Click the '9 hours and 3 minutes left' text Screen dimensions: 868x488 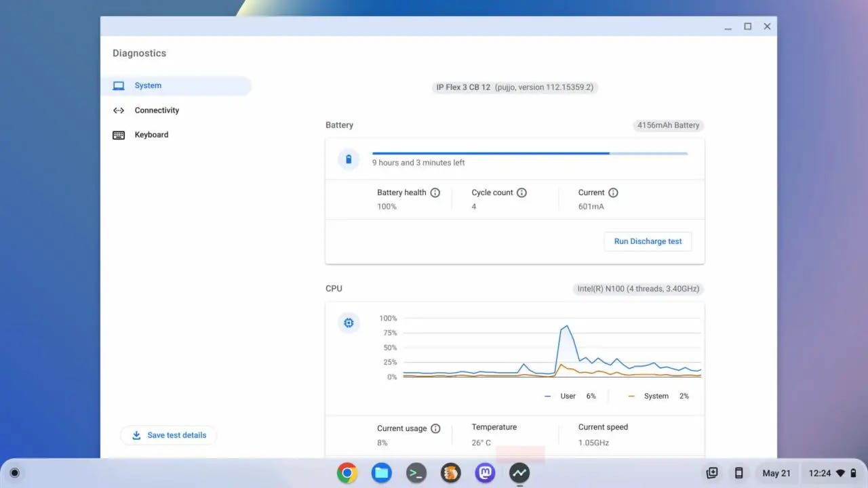(x=418, y=163)
